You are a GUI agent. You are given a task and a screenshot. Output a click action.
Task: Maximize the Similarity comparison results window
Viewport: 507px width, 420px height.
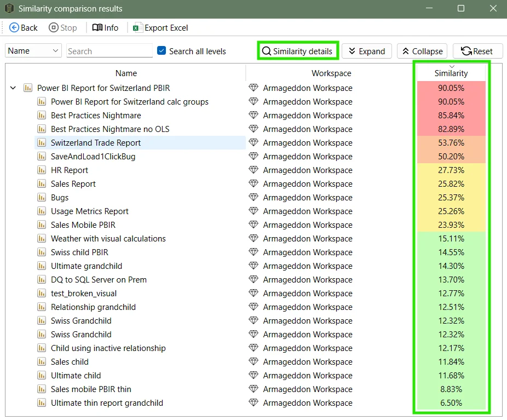[461, 8]
